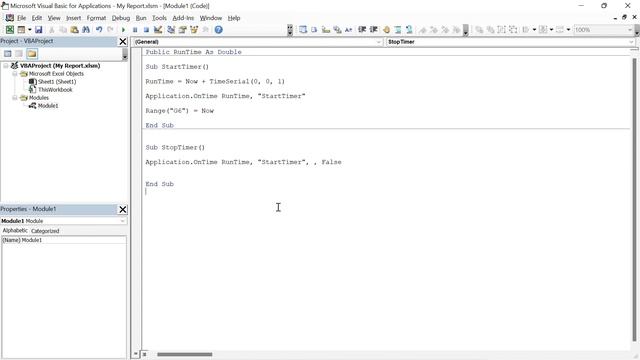Close the Properties - Module1 pane

(122, 209)
